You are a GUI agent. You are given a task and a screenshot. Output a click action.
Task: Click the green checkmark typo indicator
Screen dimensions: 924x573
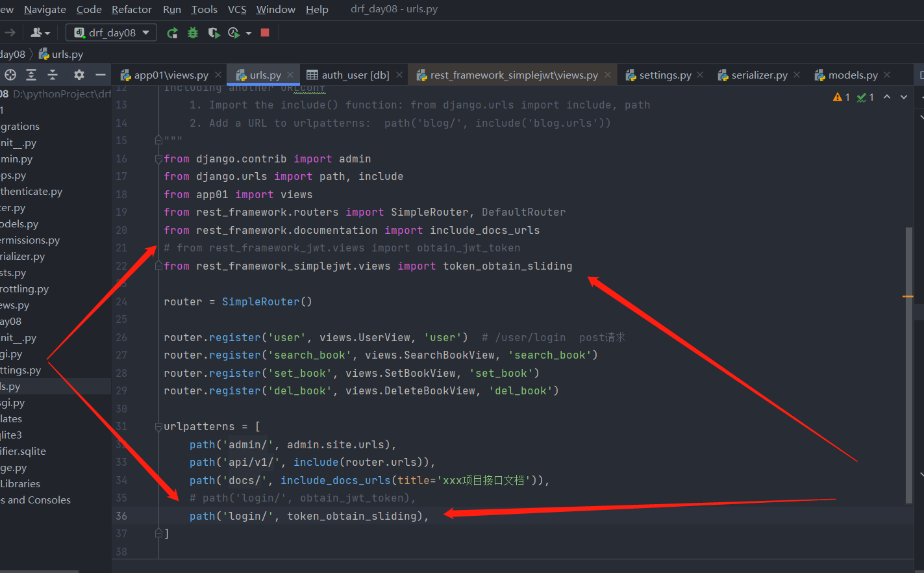866,97
